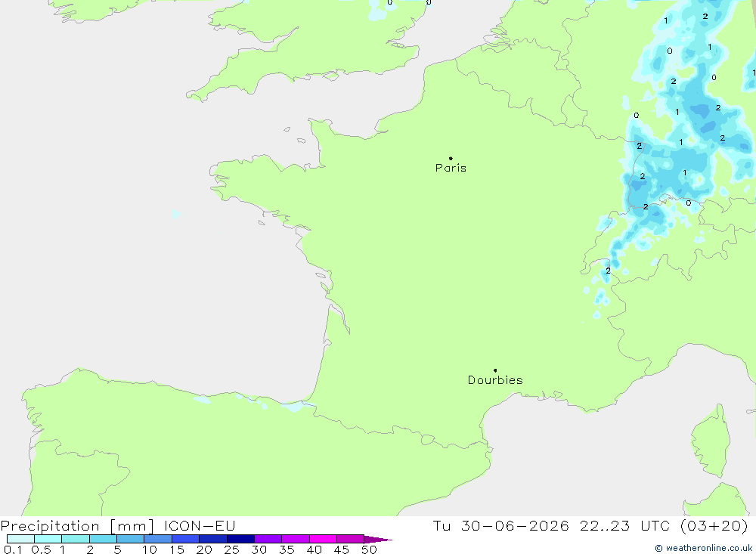Pick the legend swatch between 0.1 and 0.5
The image size is (756, 554).
click(x=20, y=539)
